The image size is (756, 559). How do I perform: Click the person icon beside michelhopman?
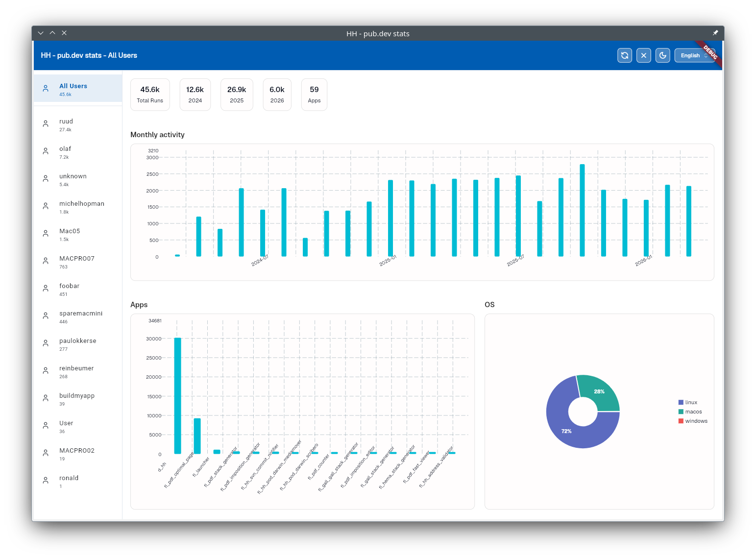pos(46,206)
